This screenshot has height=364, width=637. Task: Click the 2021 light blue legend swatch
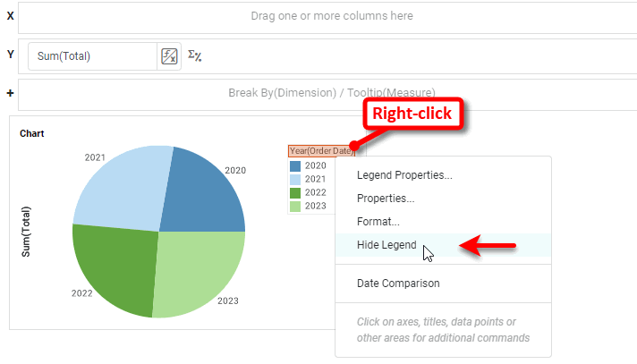pyautogui.click(x=295, y=179)
